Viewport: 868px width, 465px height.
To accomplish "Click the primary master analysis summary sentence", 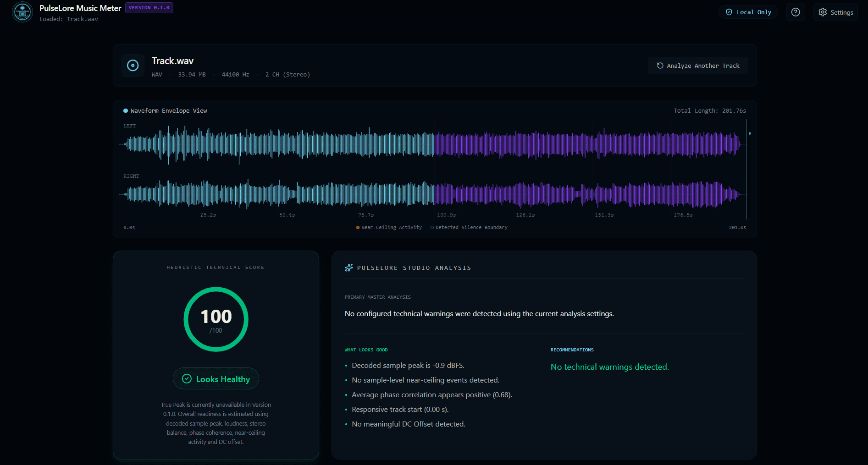I will 479,314.
